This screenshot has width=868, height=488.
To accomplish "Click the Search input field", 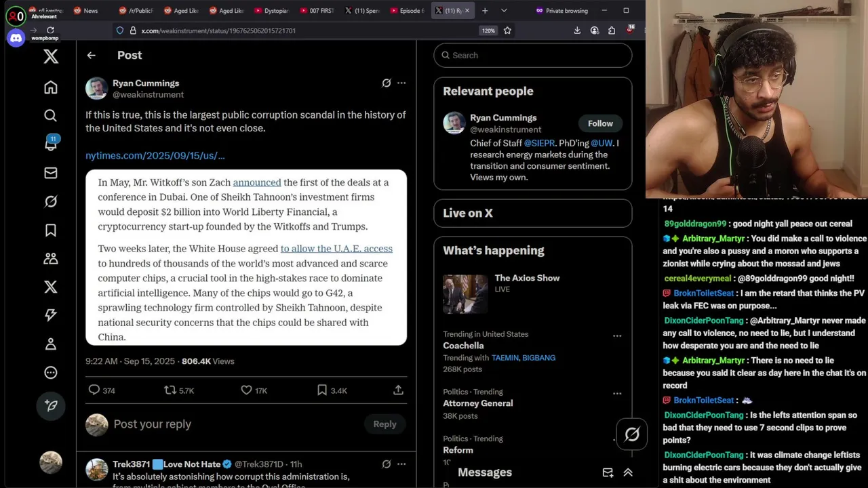I will 533,55.
